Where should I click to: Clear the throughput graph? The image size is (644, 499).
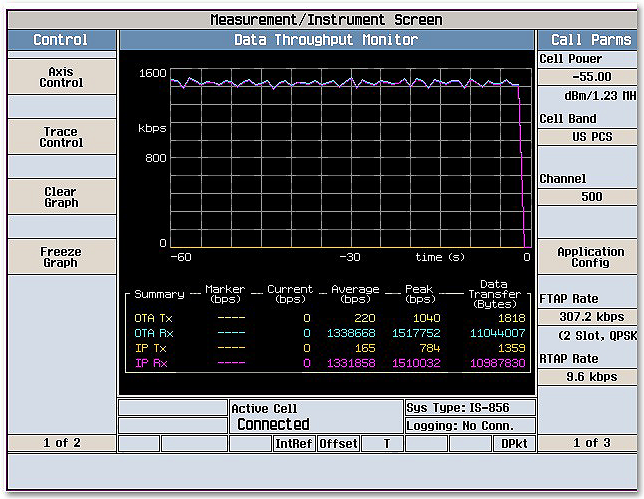[x=62, y=197]
